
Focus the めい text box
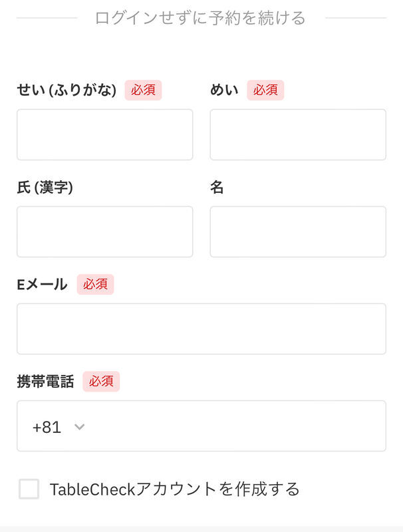click(x=298, y=134)
